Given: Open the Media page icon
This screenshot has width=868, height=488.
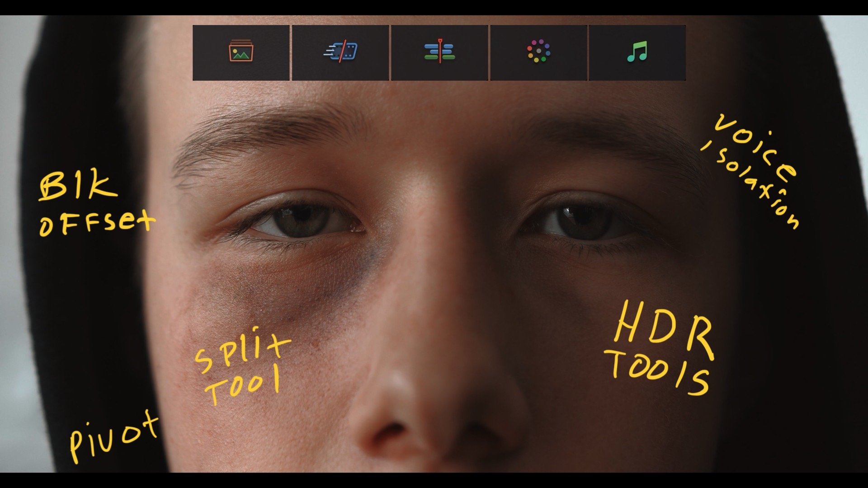Looking at the screenshot, I should click(x=241, y=52).
